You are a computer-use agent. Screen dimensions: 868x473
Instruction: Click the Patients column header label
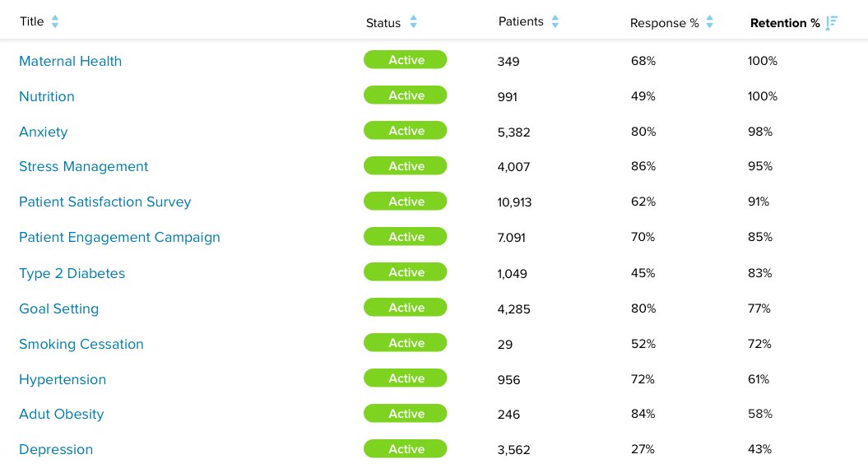[x=521, y=21]
